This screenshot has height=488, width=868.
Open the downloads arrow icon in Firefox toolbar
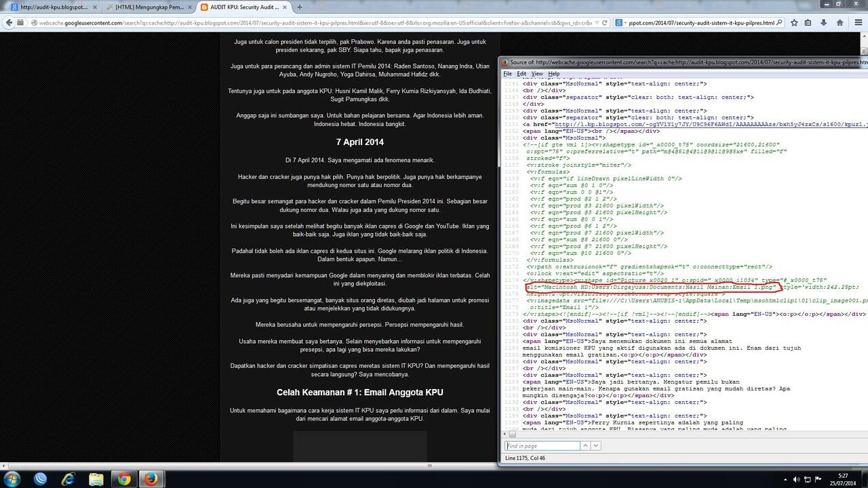pos(825,22)
